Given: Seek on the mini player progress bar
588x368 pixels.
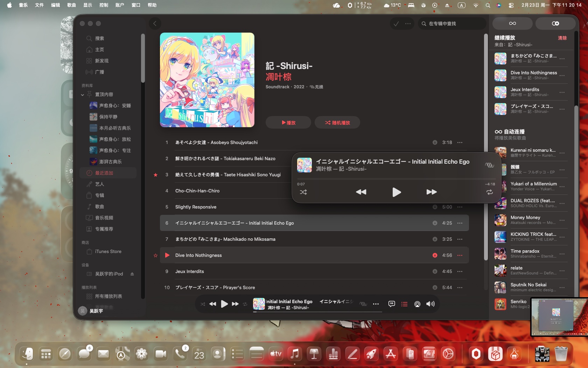Looking at the screenshot, I should [x=396, y=179].
